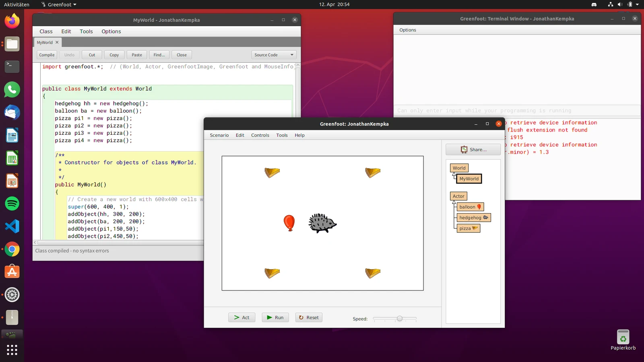Launch Spotify from the dock
Screen dimensions: 644x362
click(12, 204)
